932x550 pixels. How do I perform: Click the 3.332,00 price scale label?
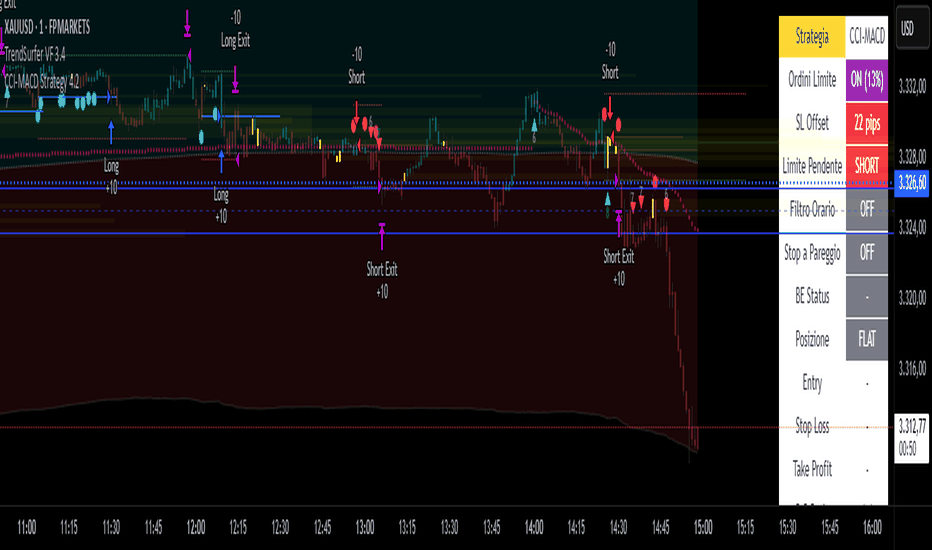[912, 87]
